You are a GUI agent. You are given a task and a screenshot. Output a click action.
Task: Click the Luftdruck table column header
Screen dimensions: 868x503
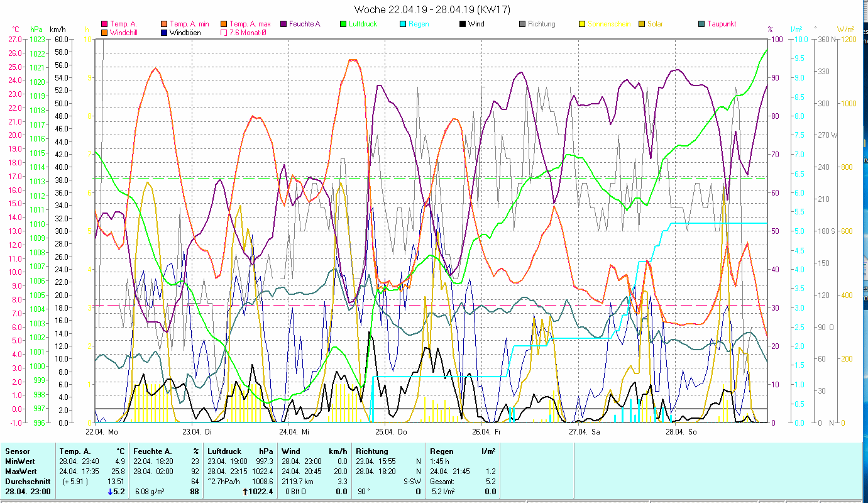pyautogui.click(x=224, y=451)
